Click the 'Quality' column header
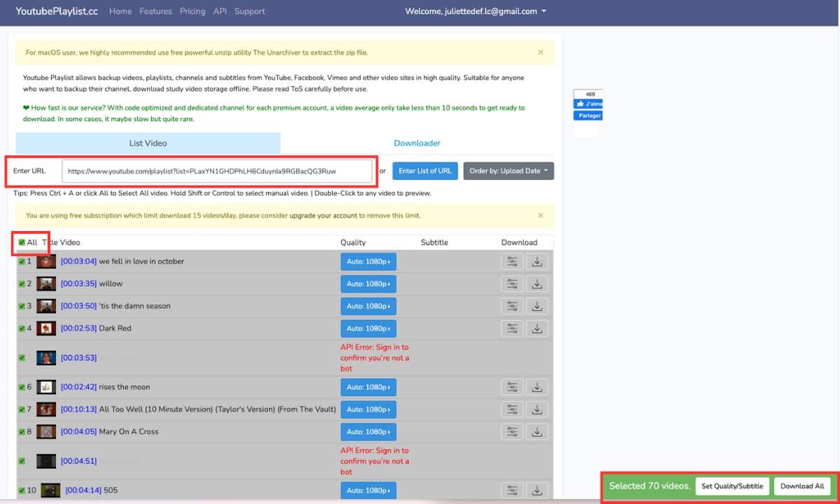 click(x=353, y=243)
